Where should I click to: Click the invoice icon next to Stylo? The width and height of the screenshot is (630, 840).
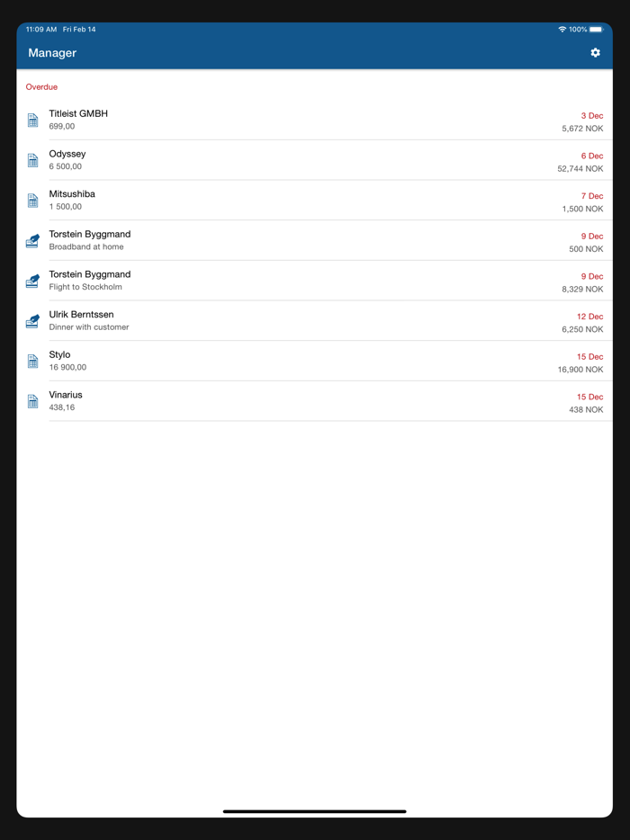tap(32, 361)
